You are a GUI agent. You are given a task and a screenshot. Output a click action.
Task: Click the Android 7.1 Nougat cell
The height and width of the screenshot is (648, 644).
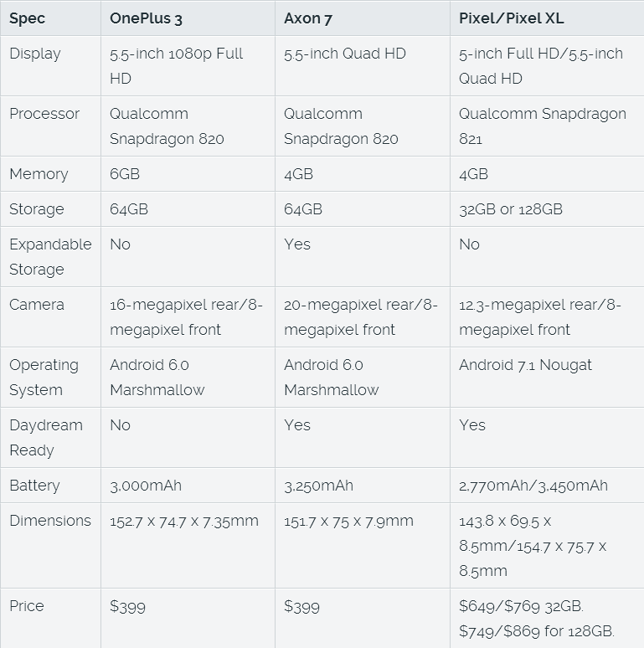point(525,365)
